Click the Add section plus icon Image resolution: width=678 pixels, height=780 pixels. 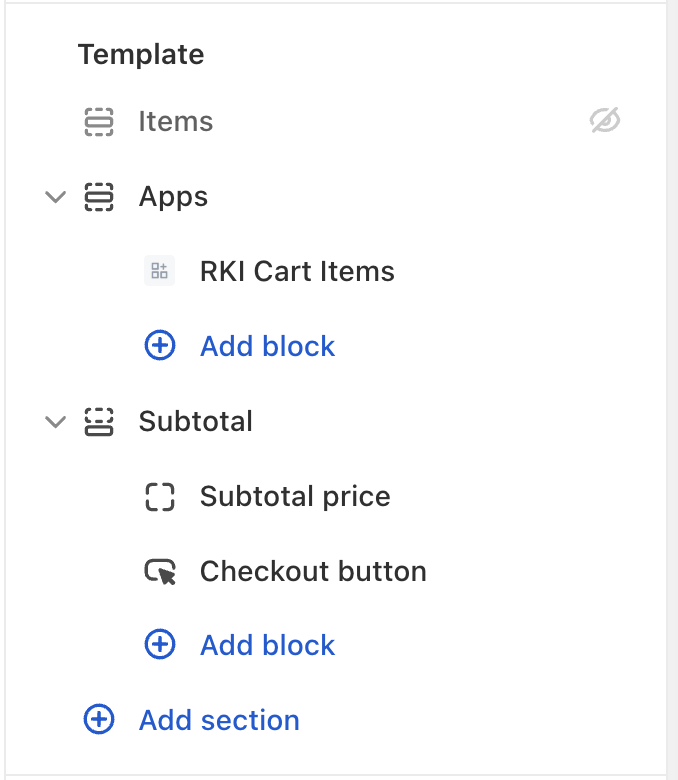coord(98,720)
